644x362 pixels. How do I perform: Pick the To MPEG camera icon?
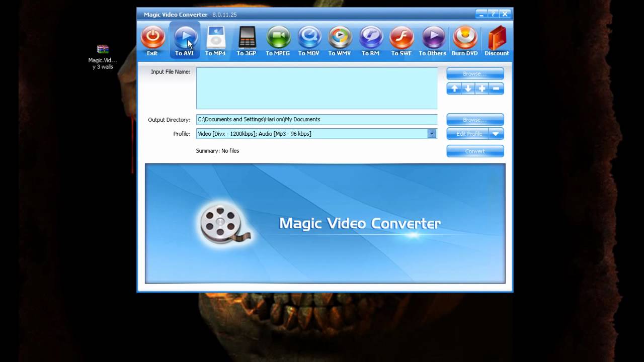[278, 40]
